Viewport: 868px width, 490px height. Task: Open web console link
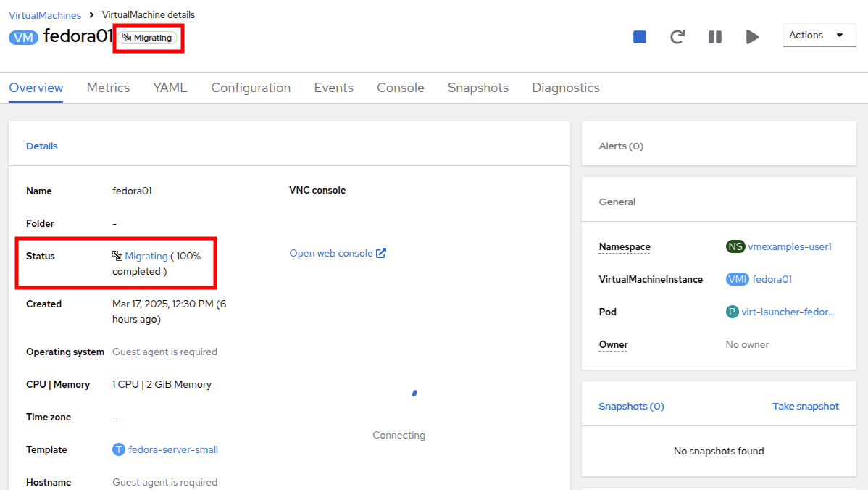333,253
